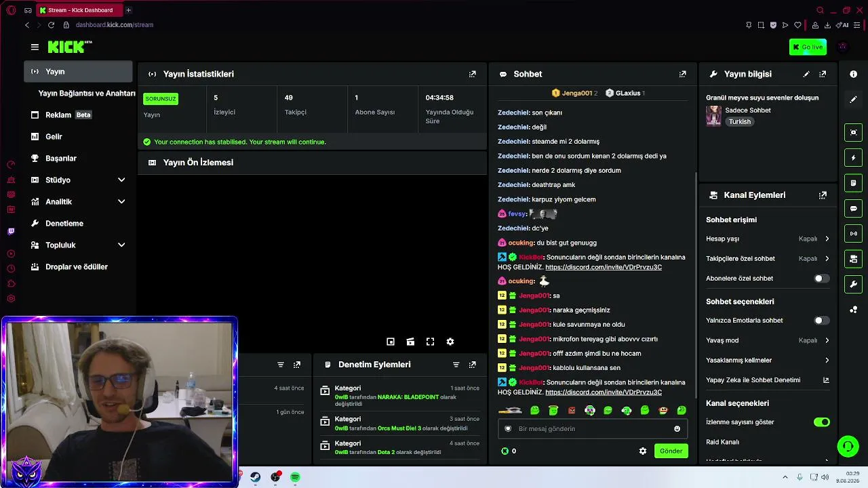Open the stream preview settings gear

(450, 342)
